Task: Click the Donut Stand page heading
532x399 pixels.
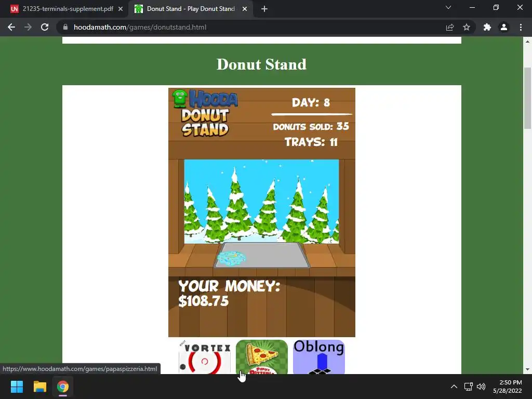Action: tap(262, 64)
